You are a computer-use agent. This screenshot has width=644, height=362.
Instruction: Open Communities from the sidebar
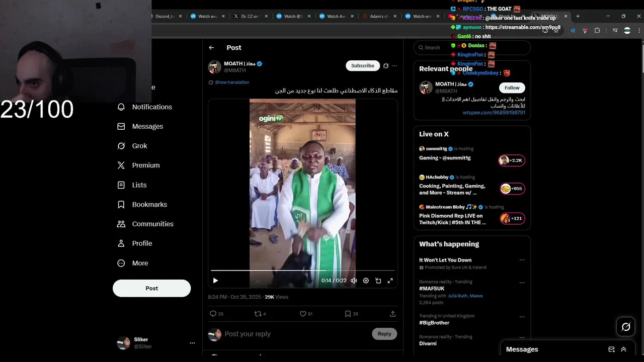145,224
